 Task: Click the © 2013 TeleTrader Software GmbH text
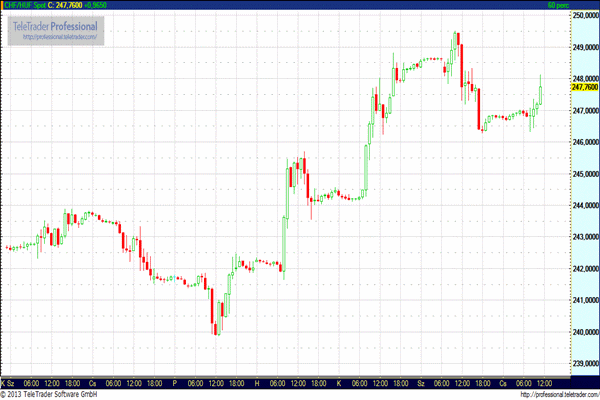click(x=52, y=395)
